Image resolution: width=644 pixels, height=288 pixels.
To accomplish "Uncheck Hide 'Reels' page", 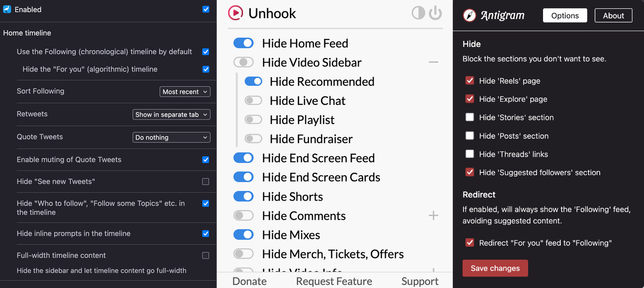I will pos(470,81).
